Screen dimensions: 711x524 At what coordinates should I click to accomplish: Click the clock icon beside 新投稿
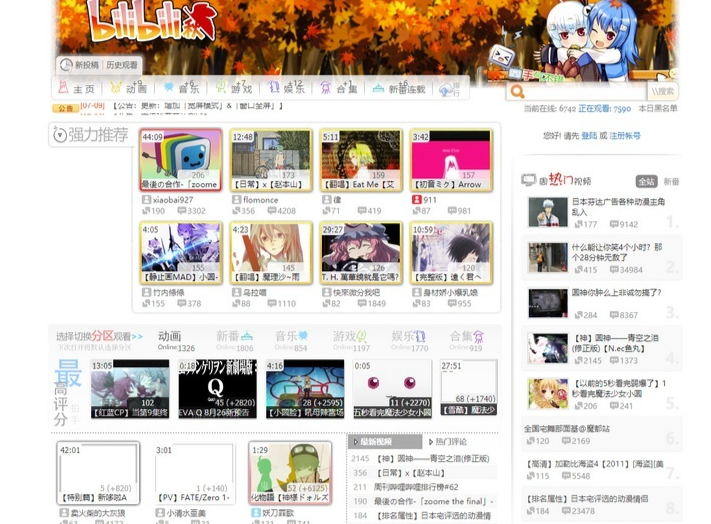pyautogui.click(x=66, y=65)
